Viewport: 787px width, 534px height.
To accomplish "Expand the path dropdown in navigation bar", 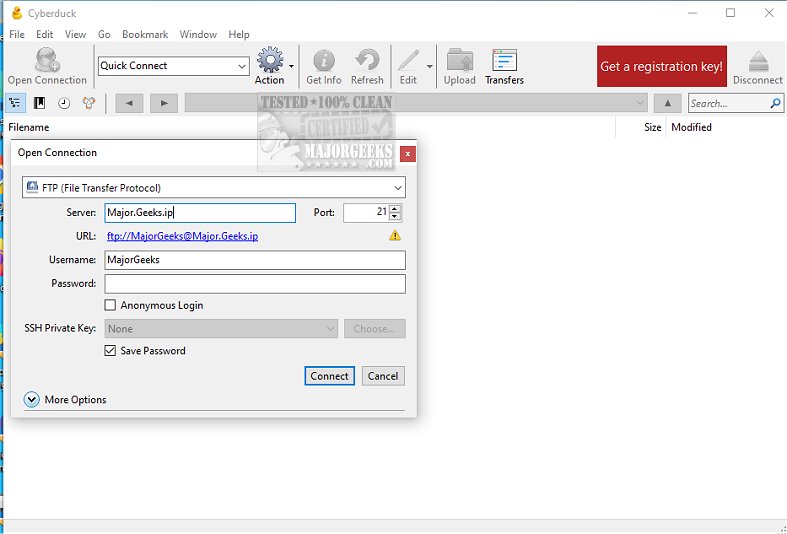I will point(640,103).
